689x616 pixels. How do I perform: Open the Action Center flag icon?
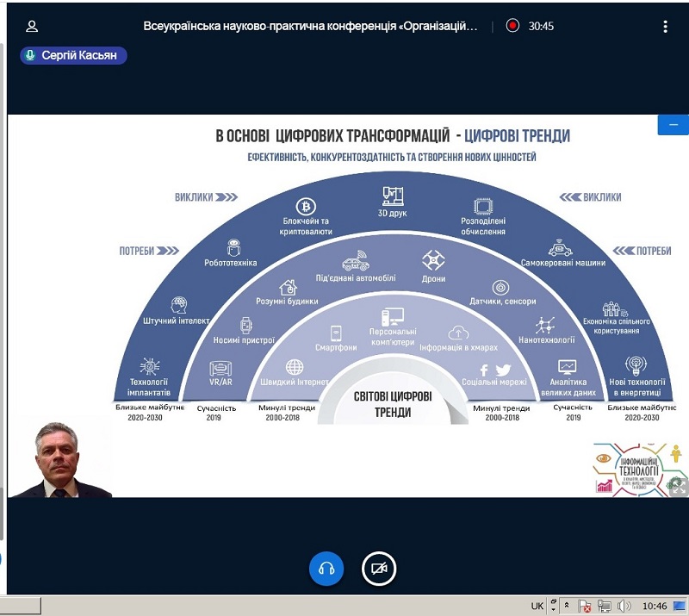coord(586,606)
